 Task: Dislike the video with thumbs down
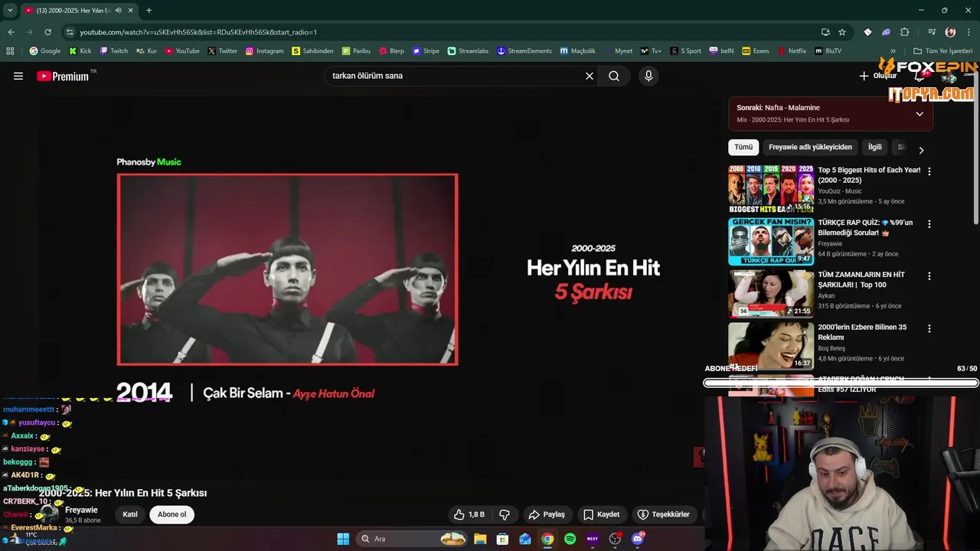click(505, 514)
